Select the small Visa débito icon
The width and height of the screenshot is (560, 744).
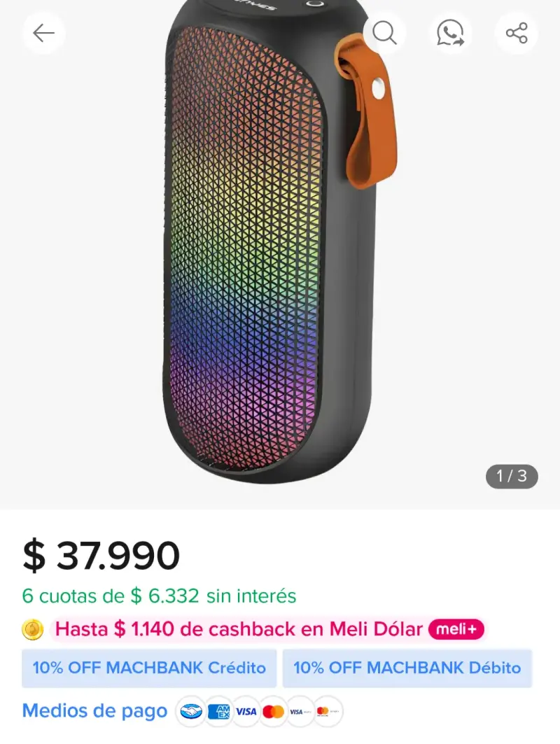point(301,711)
